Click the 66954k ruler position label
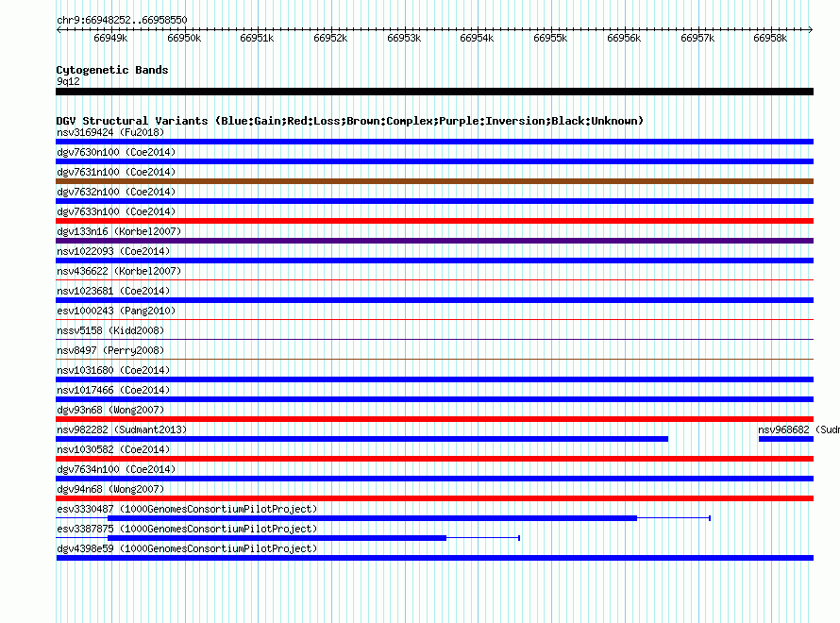Image resolution: width=840 pixels, height=623 pixels. (x=477, y=38)
